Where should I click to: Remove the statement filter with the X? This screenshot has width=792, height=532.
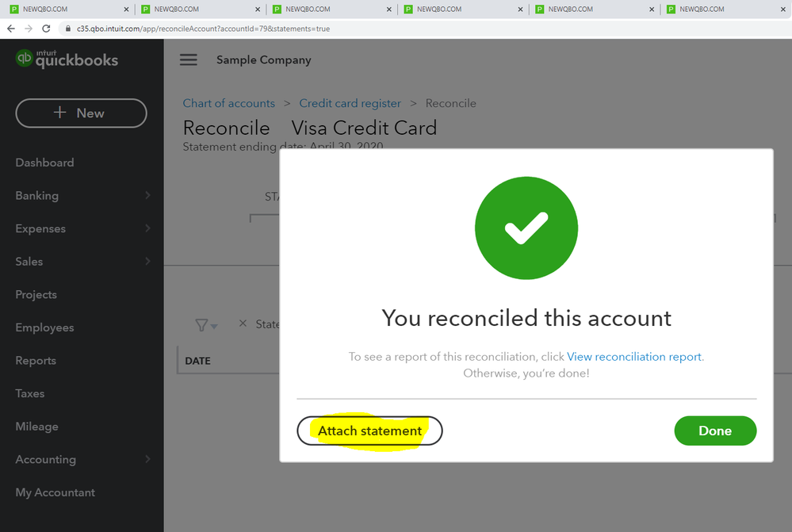point(243,324)
